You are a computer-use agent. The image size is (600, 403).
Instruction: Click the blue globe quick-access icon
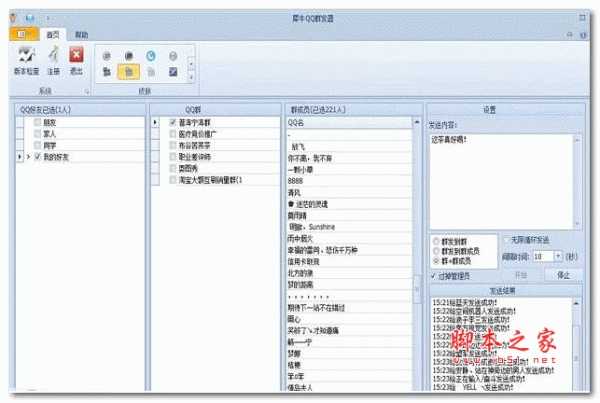coord(30,18)
